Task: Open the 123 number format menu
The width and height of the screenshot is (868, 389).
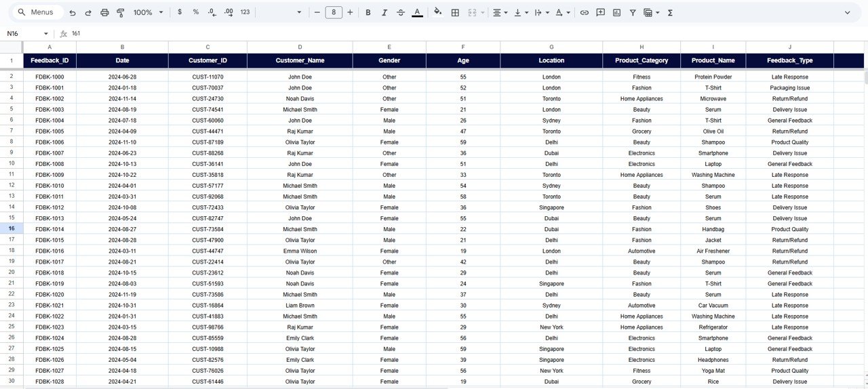Action: 245,12
